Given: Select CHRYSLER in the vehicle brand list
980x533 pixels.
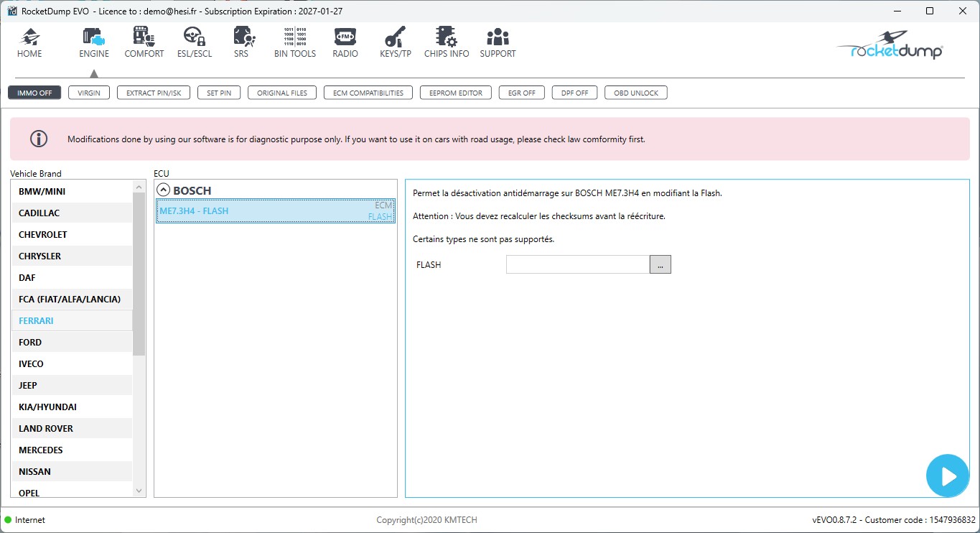Looking at the screenshot, I should tap(72, 256).
